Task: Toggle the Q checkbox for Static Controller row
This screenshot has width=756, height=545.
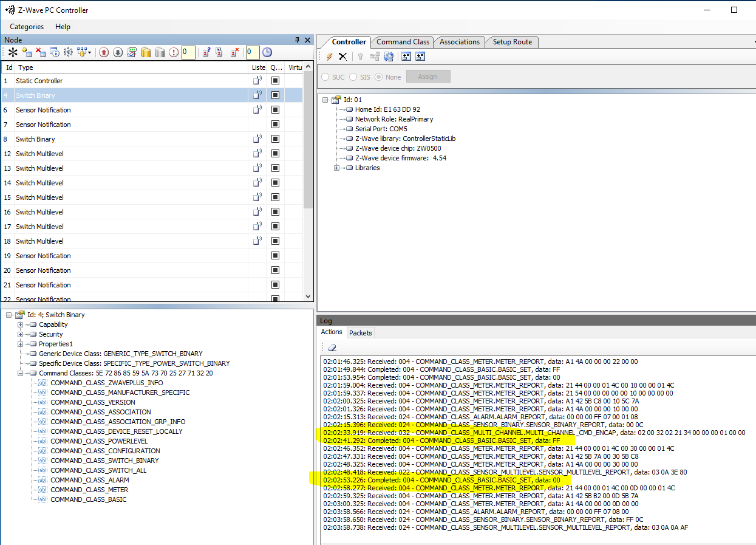Action: pyautogui.click(x=275, y=81)
